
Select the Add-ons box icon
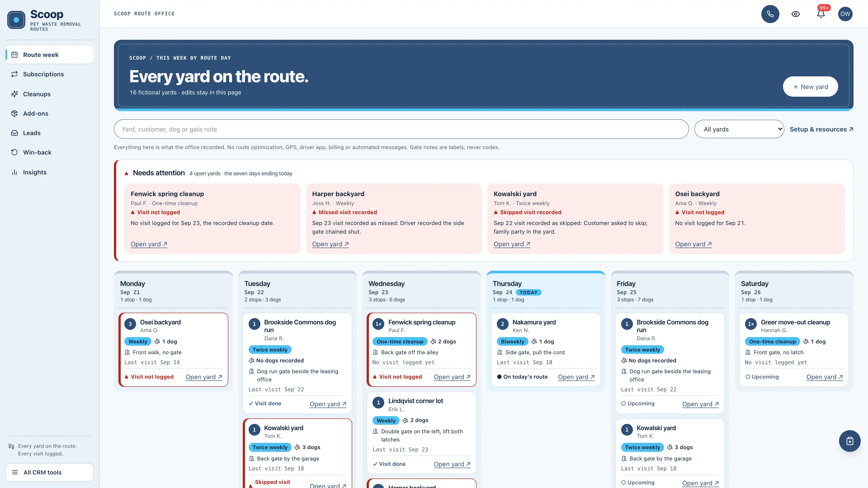click(x=14, y=113)
